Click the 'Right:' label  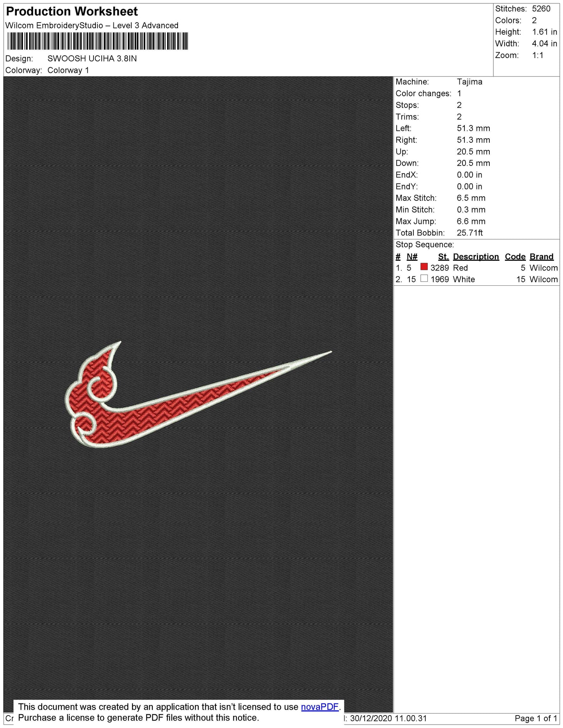406,140
